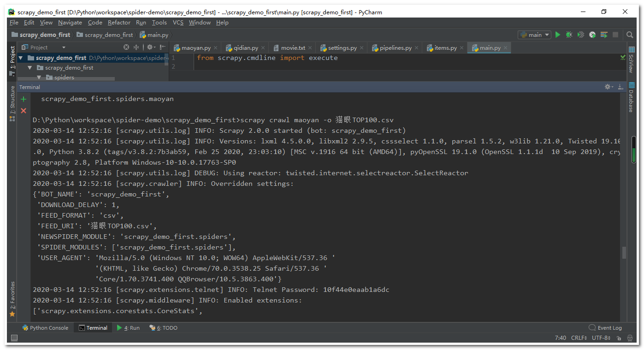Start debugging with the bug icon

coord(569,35)
